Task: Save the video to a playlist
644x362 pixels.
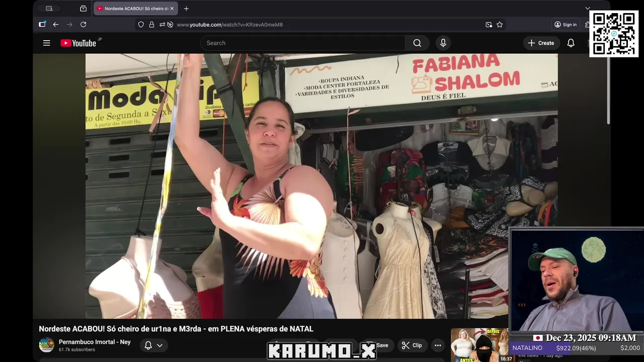Action: point(378,345)
